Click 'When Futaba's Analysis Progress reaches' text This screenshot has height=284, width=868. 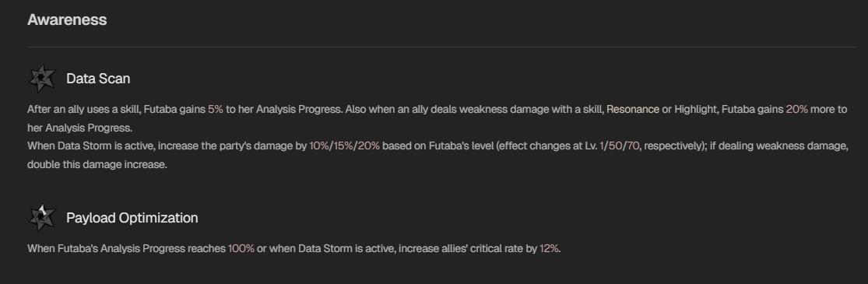pyautogui.click(x=126, y=248)
